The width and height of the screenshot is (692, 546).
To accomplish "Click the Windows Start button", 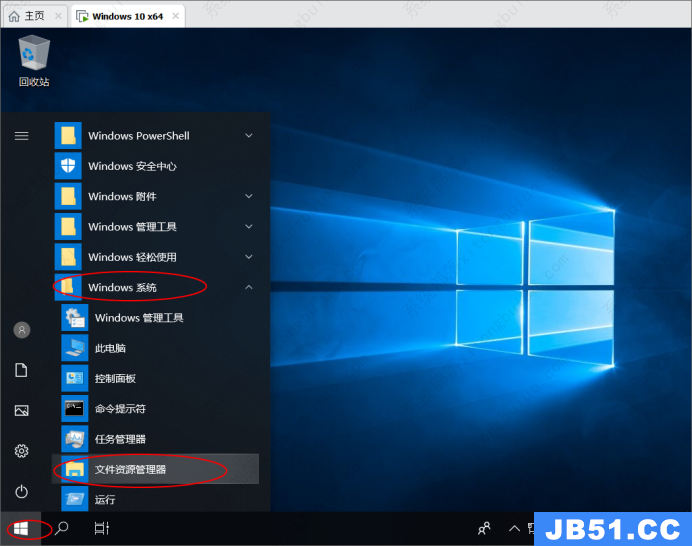I will click(21, 528).
